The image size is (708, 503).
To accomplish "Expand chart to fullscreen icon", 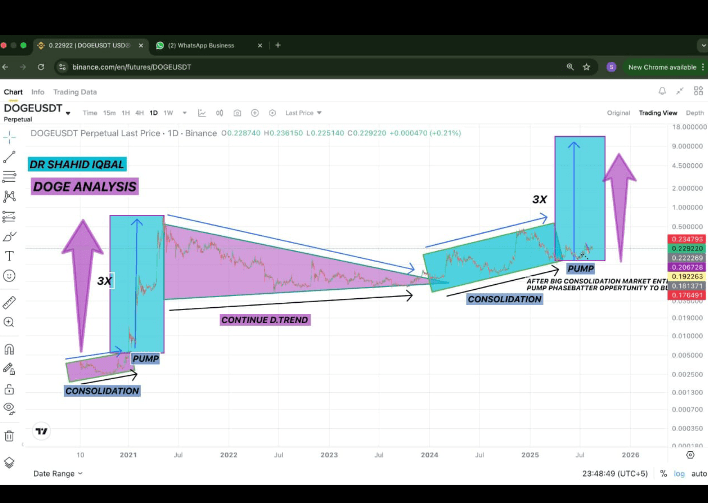I will pyautogui.click(x=680, y=91).
